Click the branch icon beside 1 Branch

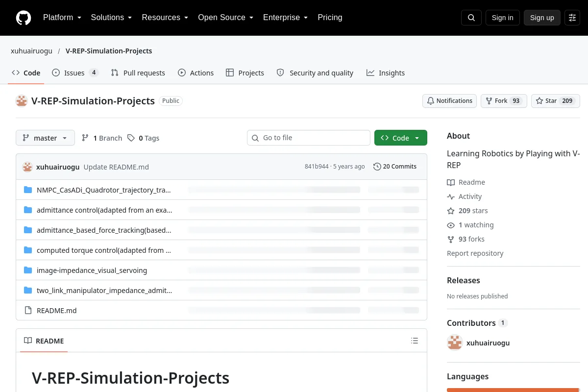pyautogui.click(x=85, y=138)
